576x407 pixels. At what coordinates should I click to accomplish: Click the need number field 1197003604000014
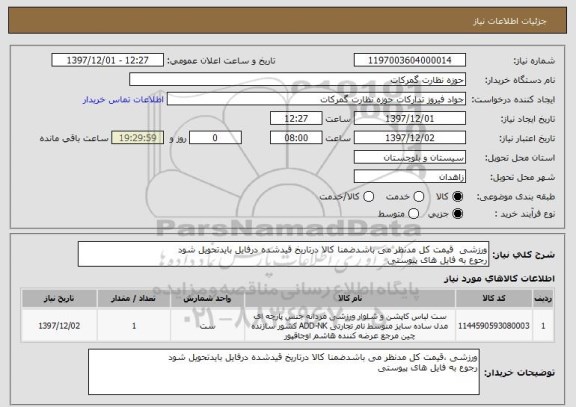(x=410, y=60)
